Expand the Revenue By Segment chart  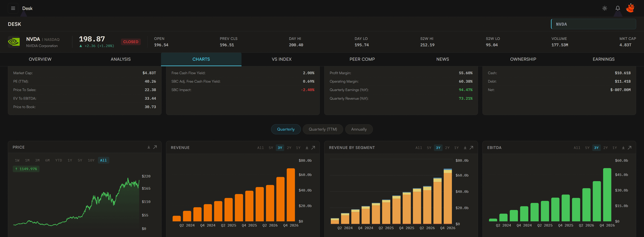[471, 148]
